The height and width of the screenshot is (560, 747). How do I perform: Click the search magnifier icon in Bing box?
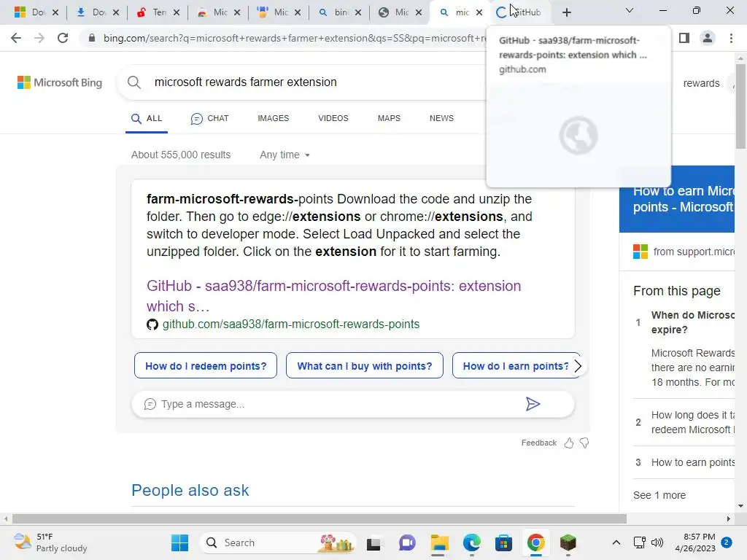tap(134, 82)
